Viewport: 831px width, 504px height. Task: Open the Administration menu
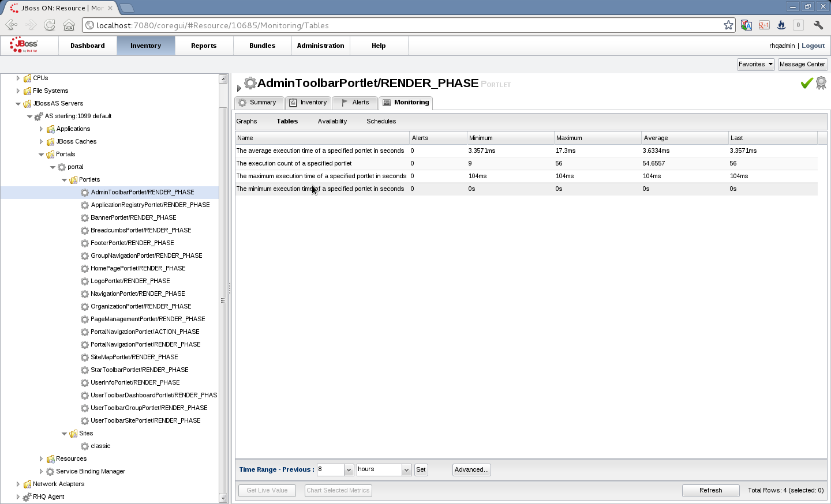tap(320, 46)
